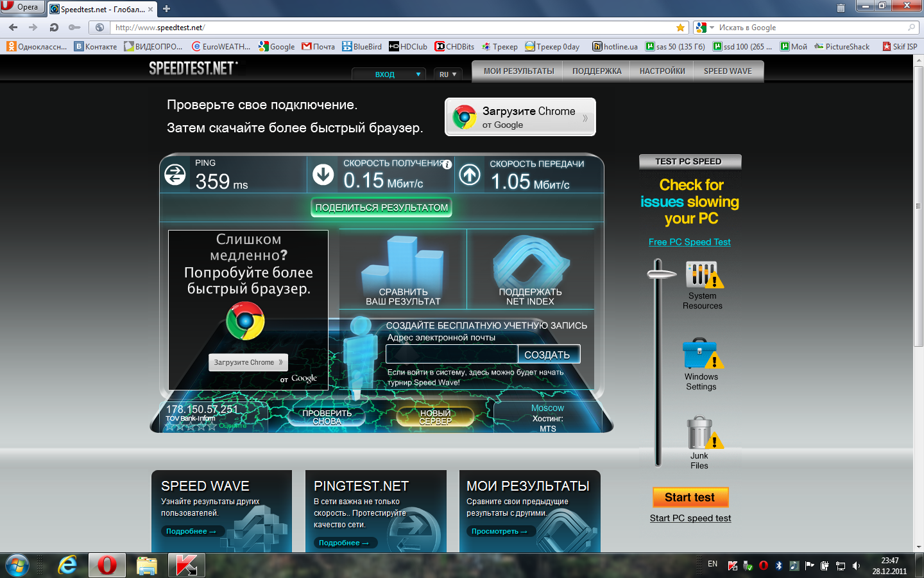Switch to МОИ РЕЗУЛЬТАТЫ tab

[518, 71]
